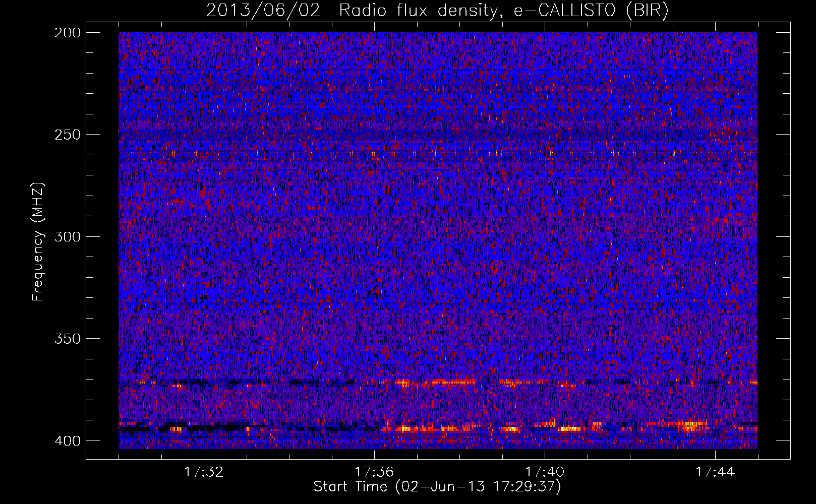The height and width of the screenshot is (504, 816).
Task: Click the 400 frequency tick label
Action: (x=67, y=441)
